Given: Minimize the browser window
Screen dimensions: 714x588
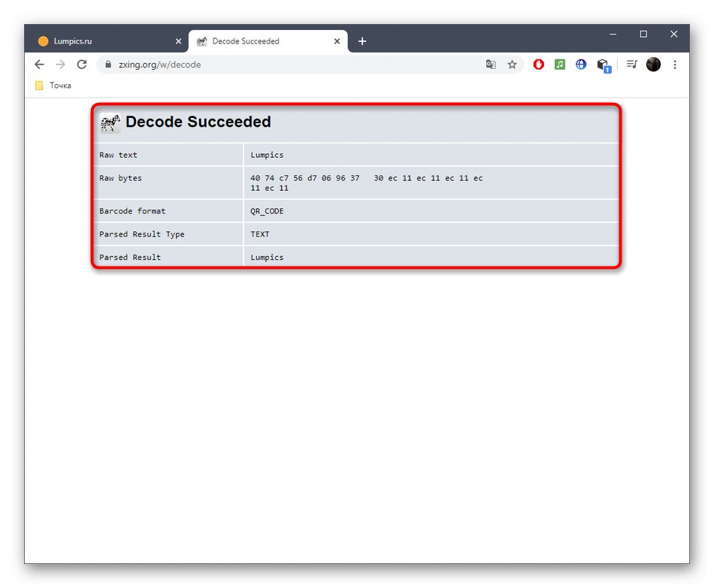Looking at the screenshot, I should coord(613,34).
